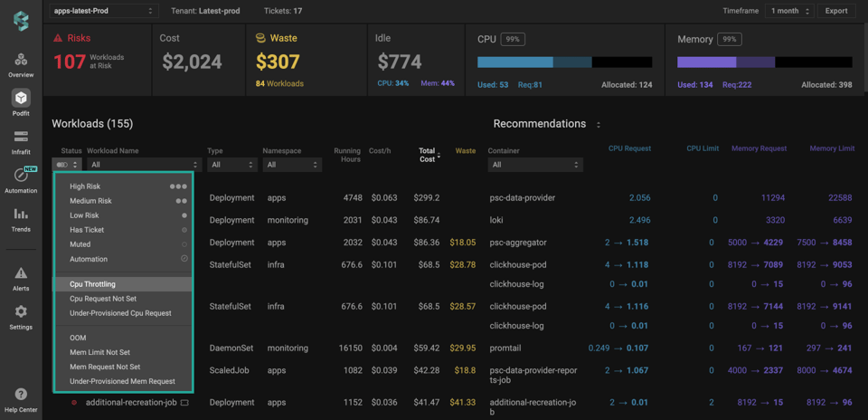Open the Settings gear icon

pyautogui.click(x=21, y=311)
